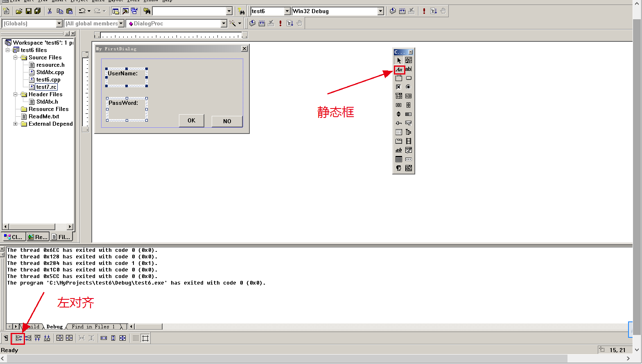The height and width of the screenshot is (364, 642).
Task: Make selected controls the same height
Action: tap(113, 338)
